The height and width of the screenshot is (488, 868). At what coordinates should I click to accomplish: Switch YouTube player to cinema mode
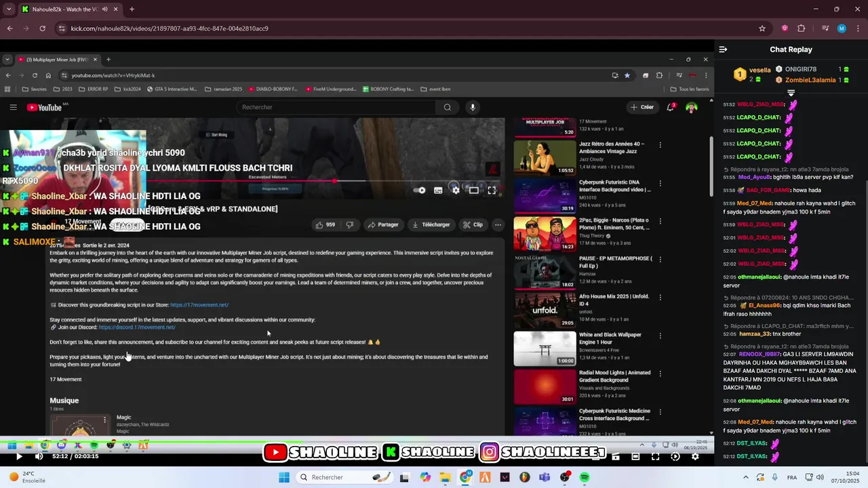tap(474, 190)
